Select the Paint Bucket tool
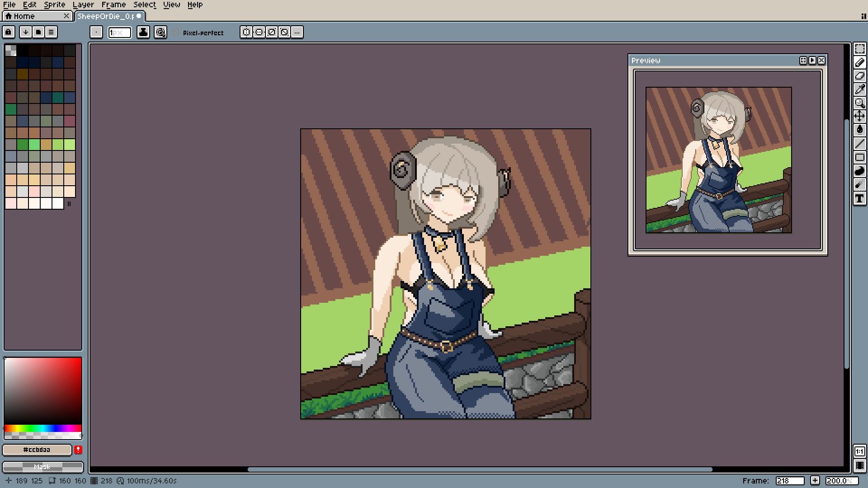Viewport: 868px width, 488px height. point(859,130)
